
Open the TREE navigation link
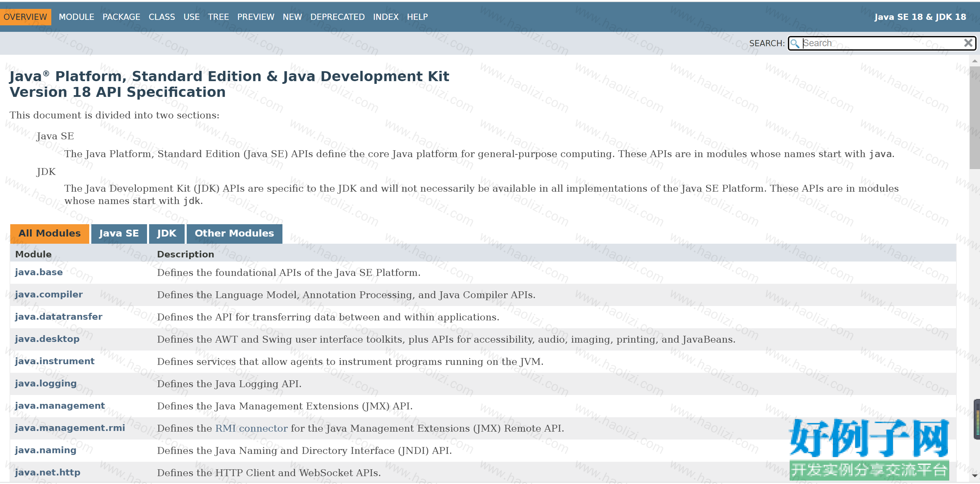click(218, 17)
